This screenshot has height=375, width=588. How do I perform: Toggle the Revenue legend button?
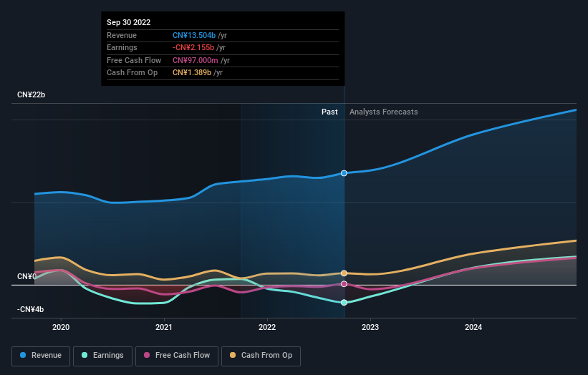tap(41, 356)
